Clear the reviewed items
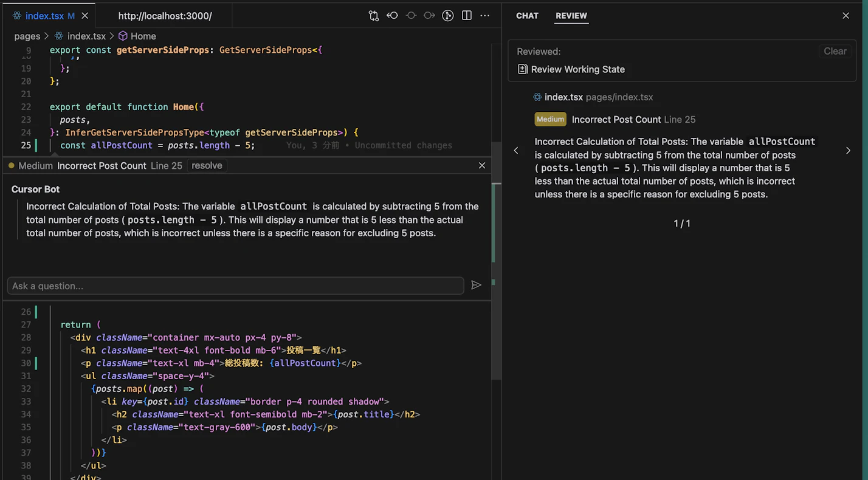This screenshot has height=480, width=868. (x=835, y=52)
